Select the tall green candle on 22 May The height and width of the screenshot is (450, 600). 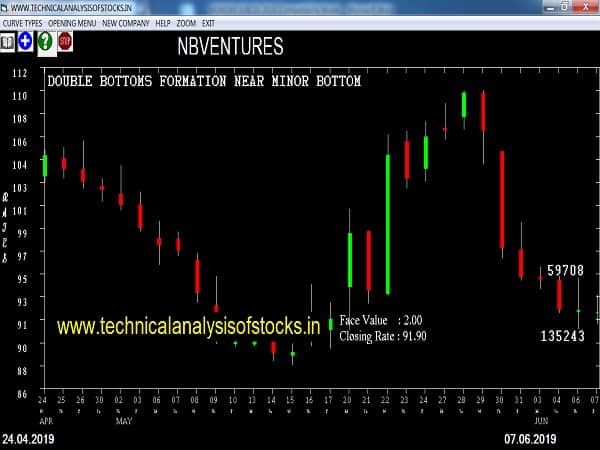tap(388, 224)
